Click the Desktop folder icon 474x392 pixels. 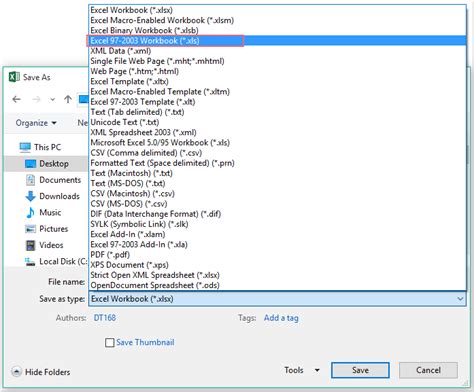click(x=31, y=164)
